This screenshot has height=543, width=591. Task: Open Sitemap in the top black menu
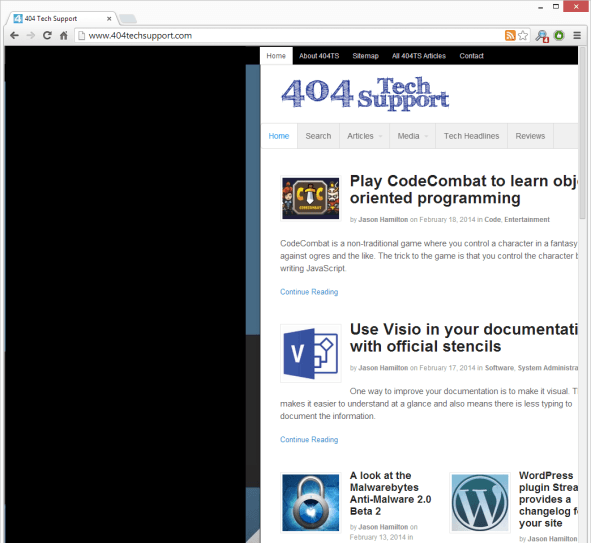click(365, 56)
